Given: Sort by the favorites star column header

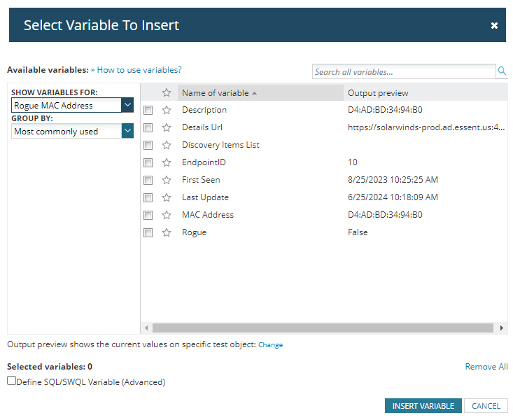Looking at the screenshot, I should (x=167, y=92).
